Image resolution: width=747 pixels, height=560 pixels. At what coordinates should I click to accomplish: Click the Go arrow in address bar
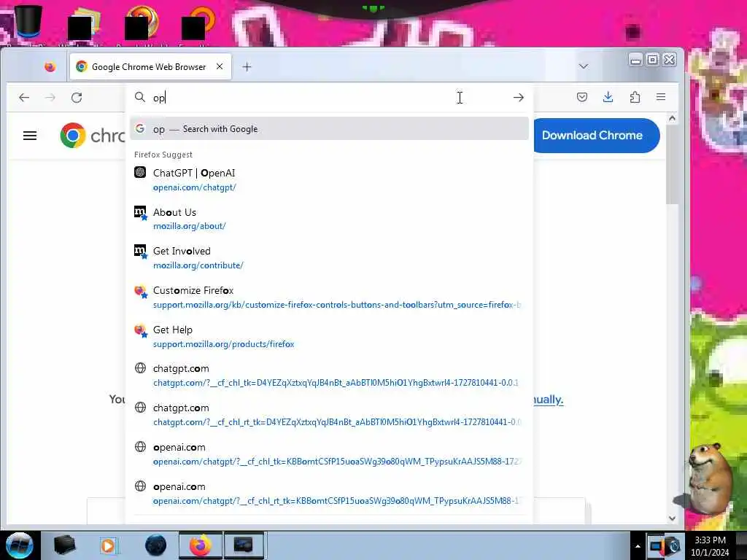(x=519, y=98)
